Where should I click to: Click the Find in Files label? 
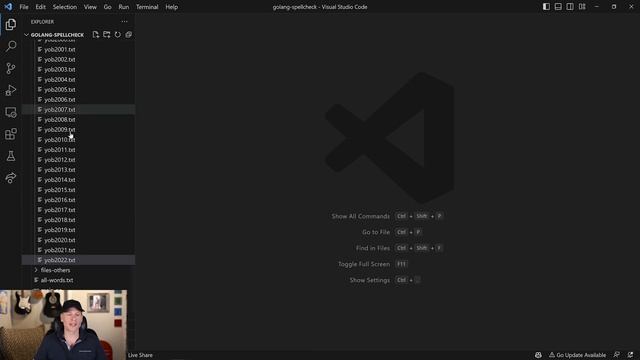click(373, 248)
